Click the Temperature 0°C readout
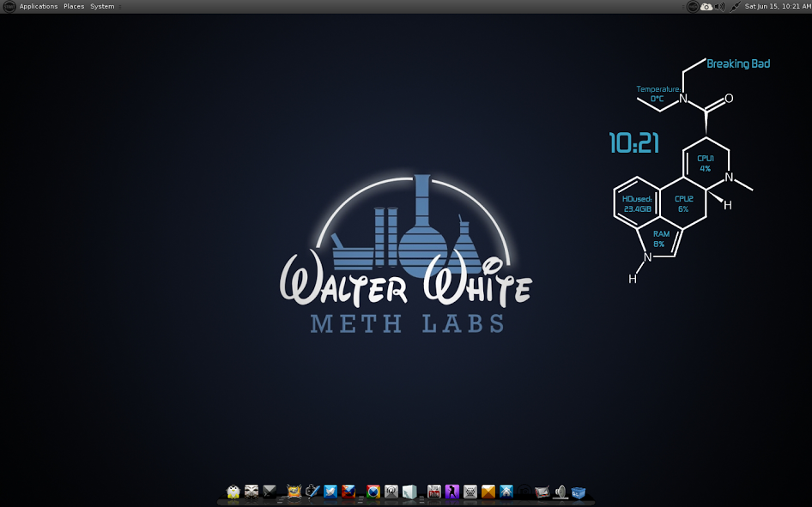This screenshot has height=507, width=812. click(x=657, y=94)
